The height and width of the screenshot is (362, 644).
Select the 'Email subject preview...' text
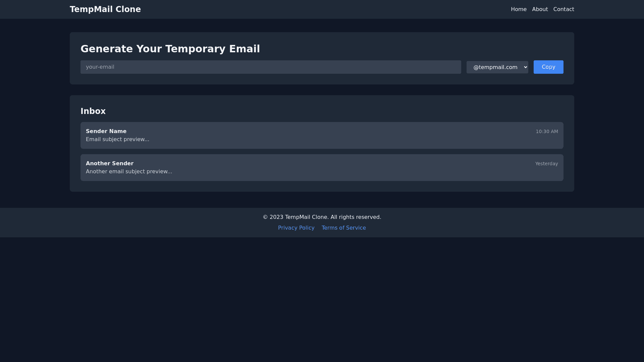[x=117, y=139]
